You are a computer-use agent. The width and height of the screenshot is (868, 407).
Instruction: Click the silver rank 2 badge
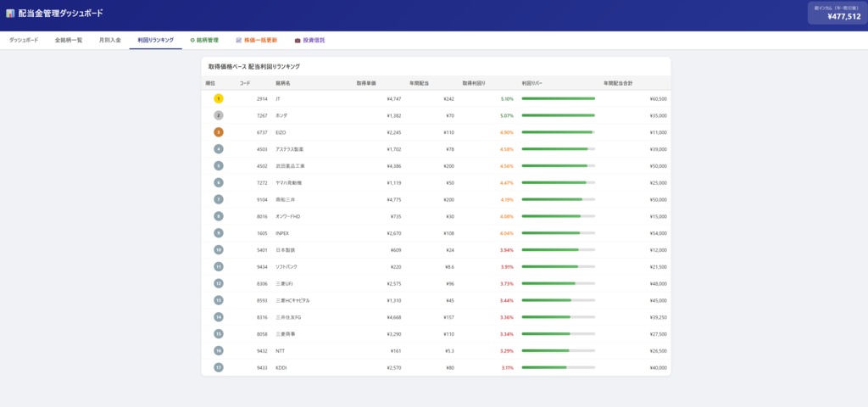(x=219, y=115)
